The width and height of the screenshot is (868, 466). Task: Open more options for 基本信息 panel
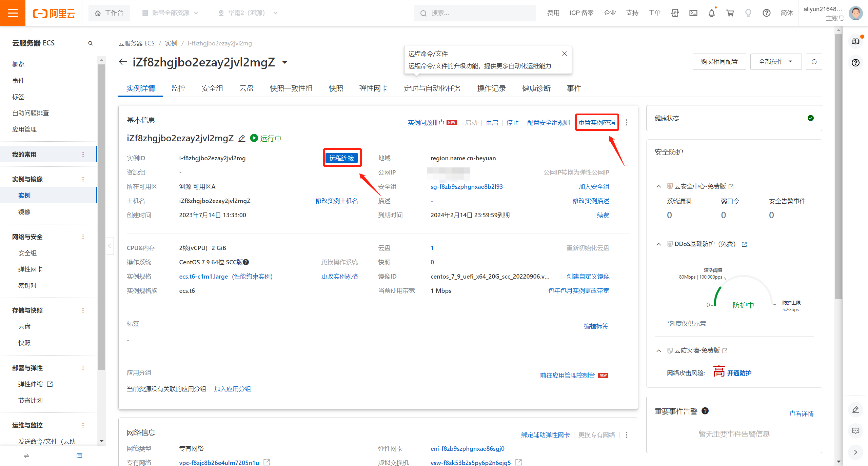point(626,122)
